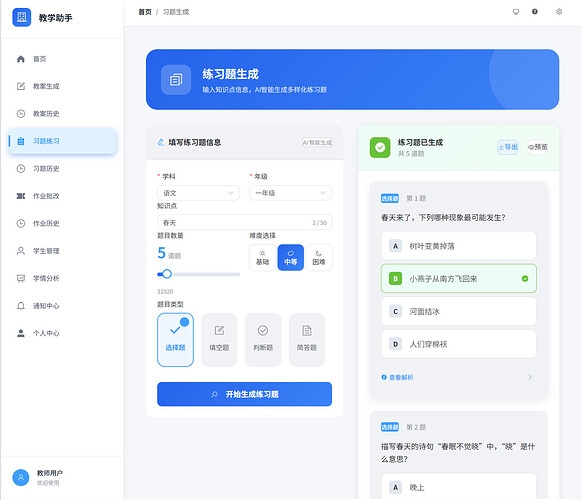Viewport: 582px width, 500px height.
Task: Open the 学科 dropdown showing 语文
Action: 199,193
